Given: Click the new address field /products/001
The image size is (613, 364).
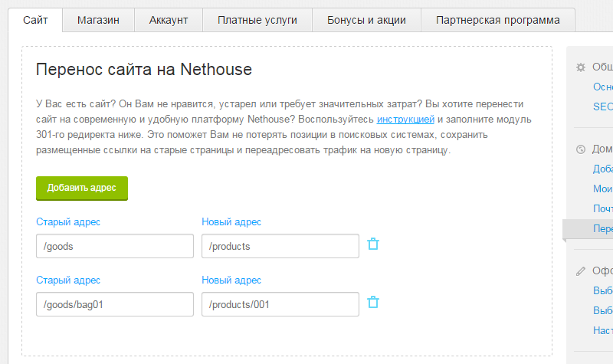Looking at the screenshot, I should click(280, 304).
